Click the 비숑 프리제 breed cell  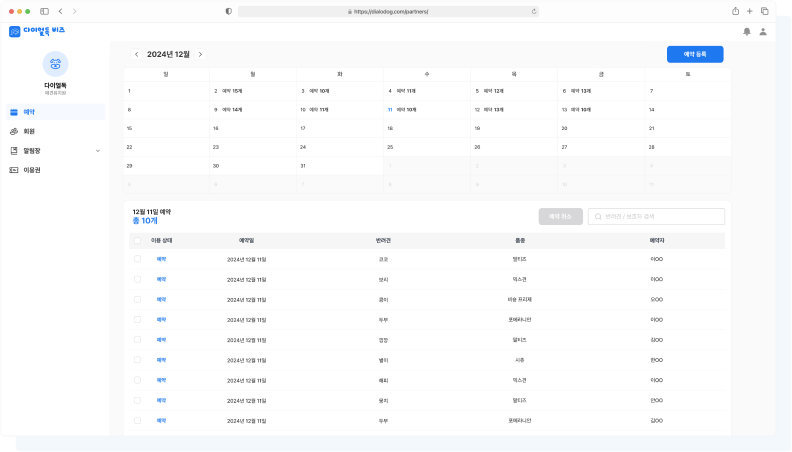coord(520,299)
